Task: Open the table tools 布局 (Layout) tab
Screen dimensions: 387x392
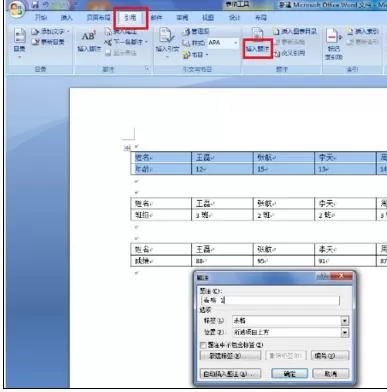Action: tap(261, 18)
